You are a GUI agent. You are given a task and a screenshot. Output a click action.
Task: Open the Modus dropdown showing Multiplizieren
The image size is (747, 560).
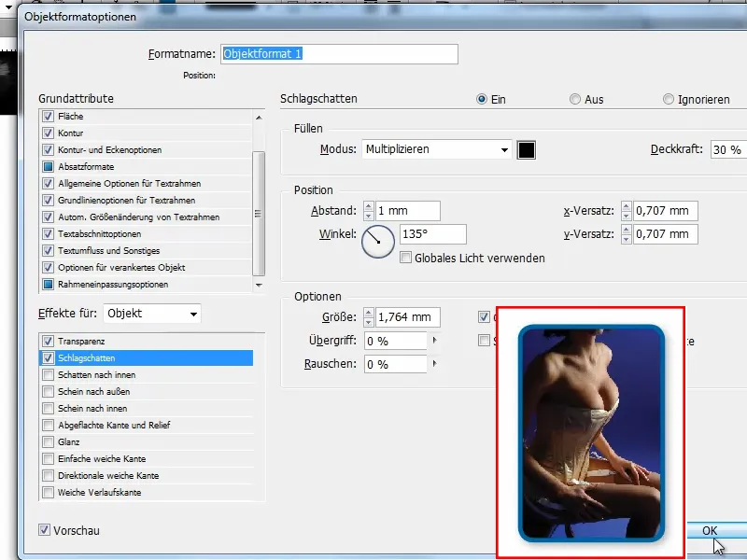coord(437,149)
